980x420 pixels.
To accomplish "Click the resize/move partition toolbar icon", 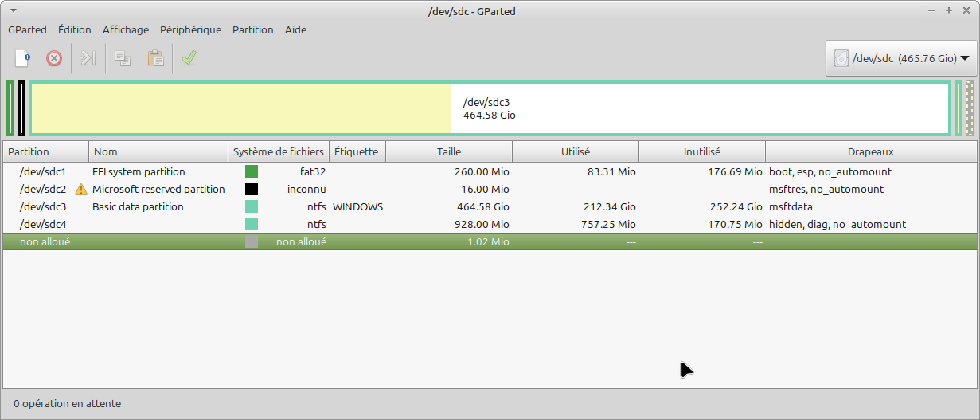I will [x=88, y=58].
